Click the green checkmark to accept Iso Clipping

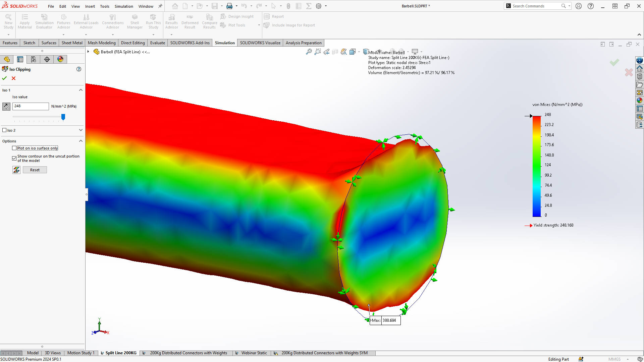4,78
